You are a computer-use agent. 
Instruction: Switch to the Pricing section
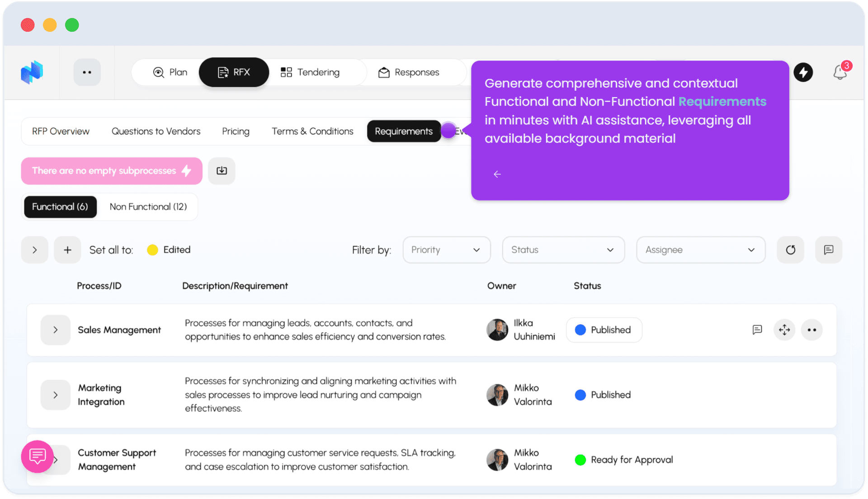point(236,132)
